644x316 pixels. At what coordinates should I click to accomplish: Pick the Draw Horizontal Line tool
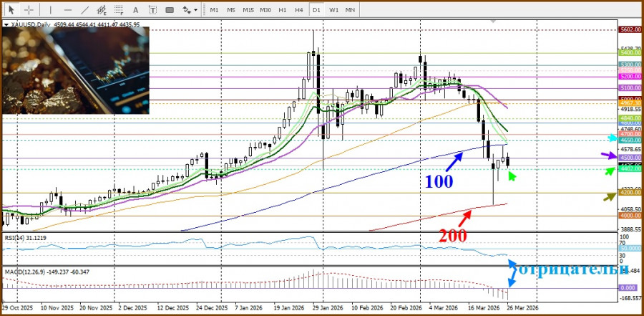68,9
